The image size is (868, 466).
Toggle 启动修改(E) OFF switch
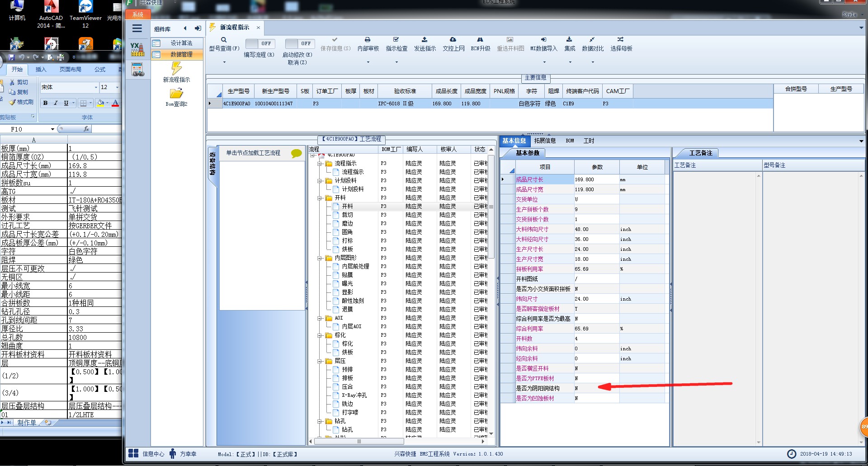[299, 43]
